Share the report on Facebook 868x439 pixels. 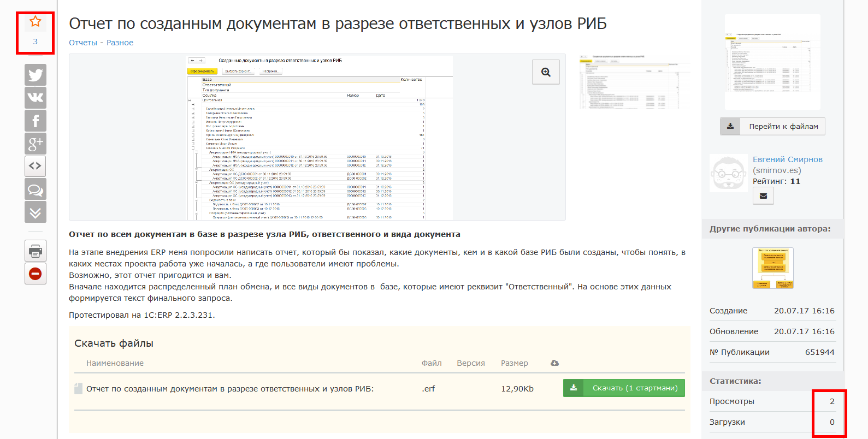point(36,121)
